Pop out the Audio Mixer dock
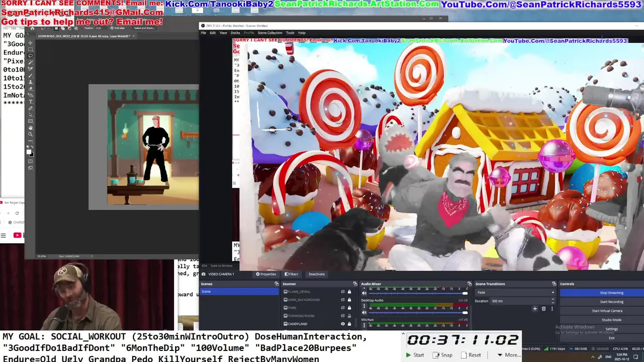This screenshot has height=362, width=644. point(469,284)
